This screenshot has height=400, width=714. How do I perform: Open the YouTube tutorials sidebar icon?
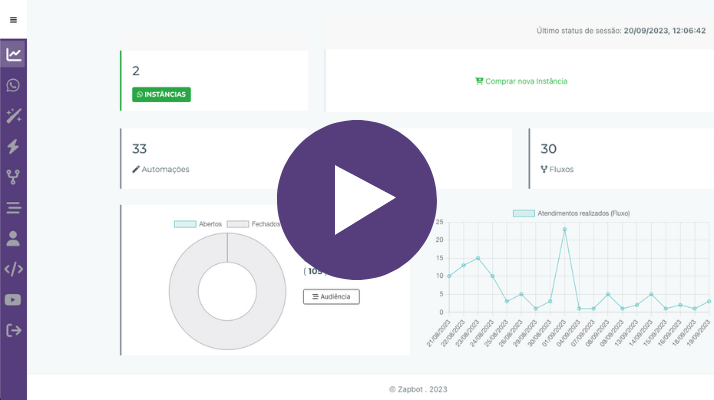tap(13, 299)
